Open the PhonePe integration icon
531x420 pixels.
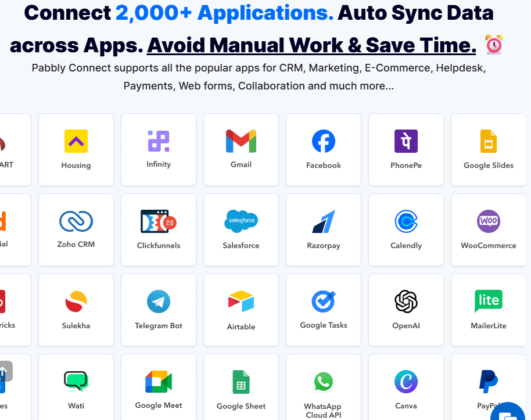pos(406,141)
